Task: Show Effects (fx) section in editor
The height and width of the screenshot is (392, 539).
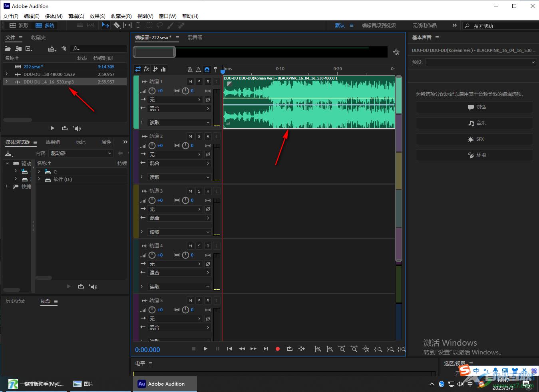Action: [x=147, y=69]
